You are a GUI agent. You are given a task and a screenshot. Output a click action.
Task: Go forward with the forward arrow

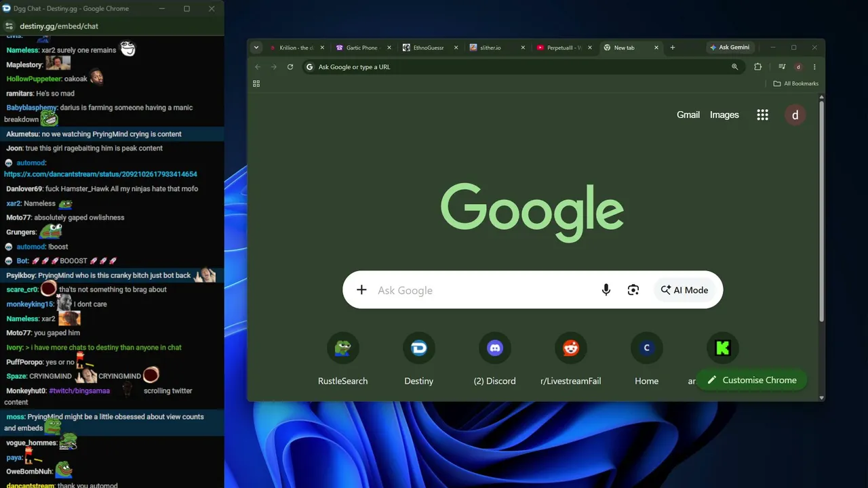[x=274, y=67]
